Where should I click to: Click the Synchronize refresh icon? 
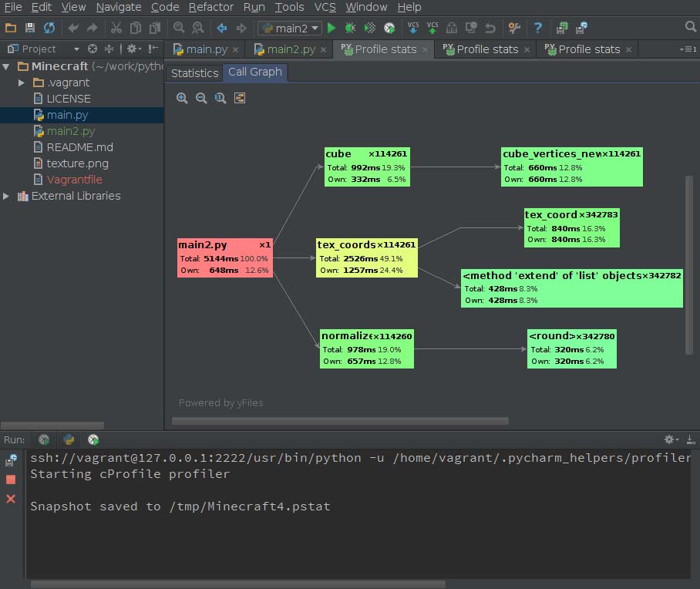[49, 28]
